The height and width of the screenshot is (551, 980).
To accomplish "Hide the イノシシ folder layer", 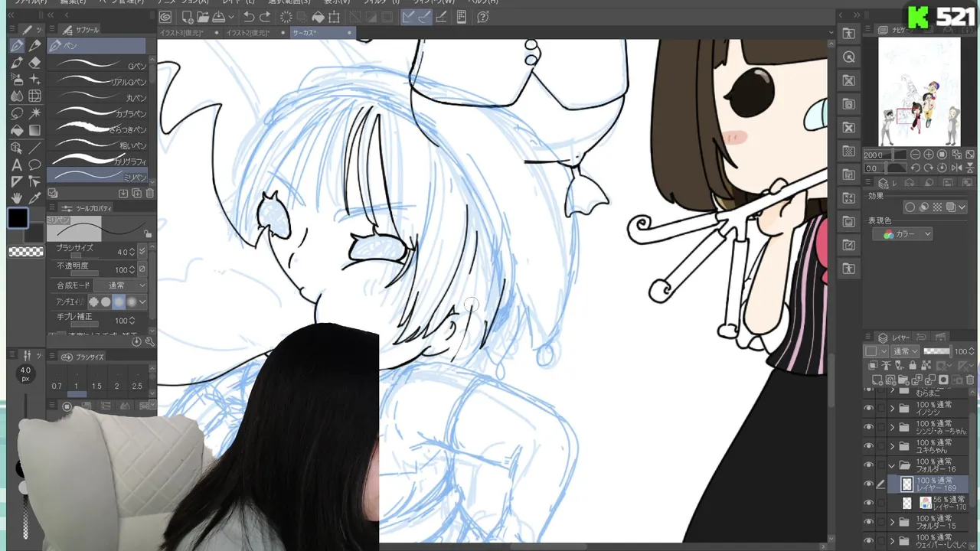I will click(x=868, y=408).
